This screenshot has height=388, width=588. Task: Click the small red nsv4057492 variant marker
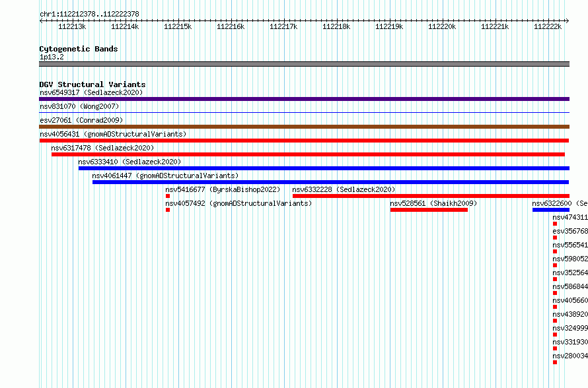click(168, 210)
